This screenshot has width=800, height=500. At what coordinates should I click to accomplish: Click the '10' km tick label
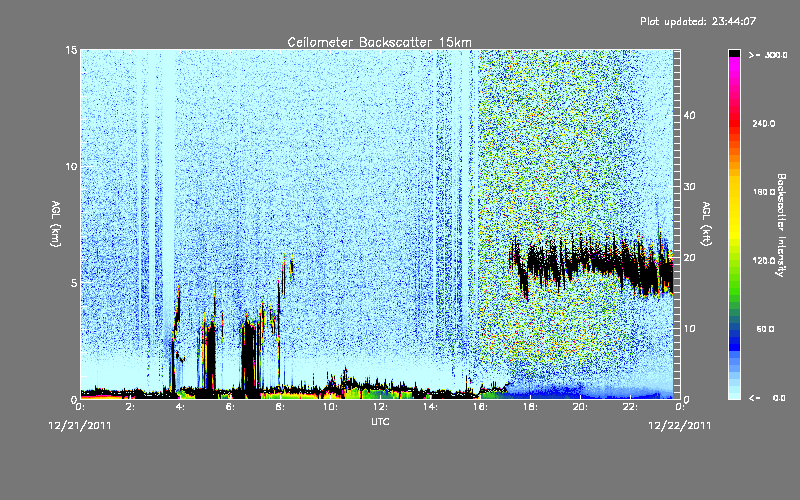71,166
